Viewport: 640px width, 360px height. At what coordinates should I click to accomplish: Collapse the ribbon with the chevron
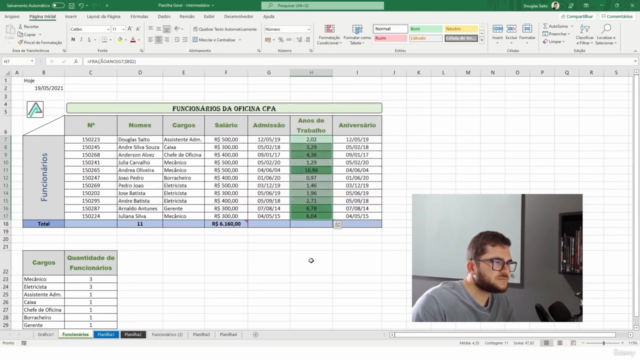pyautogui.click(x=635, y=51)
